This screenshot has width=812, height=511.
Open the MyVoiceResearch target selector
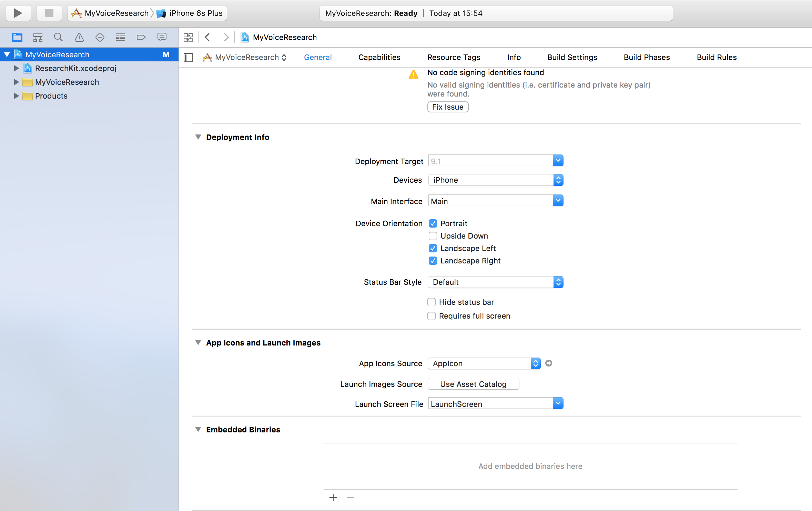(x=245, y=57)
